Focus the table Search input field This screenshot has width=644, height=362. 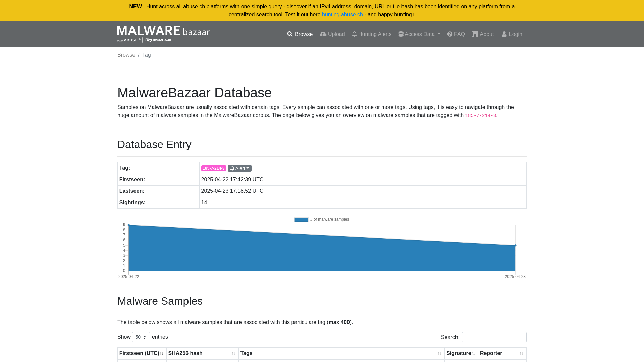coord(494,337)
